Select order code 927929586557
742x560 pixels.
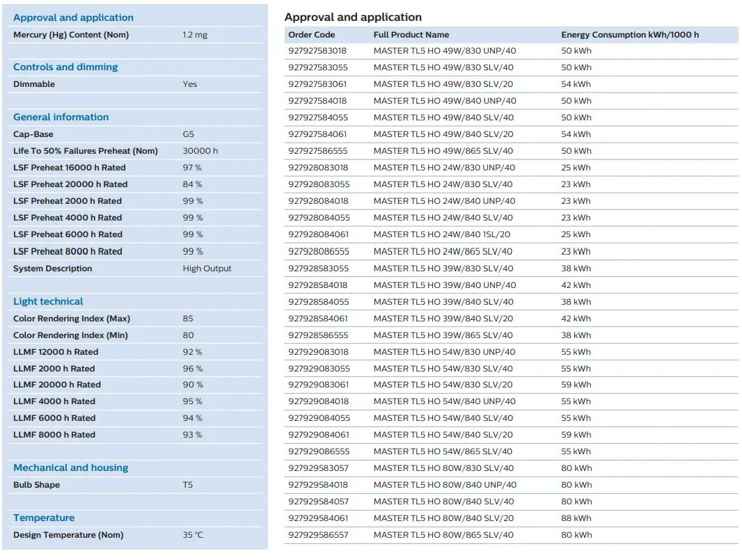(318, 535)
